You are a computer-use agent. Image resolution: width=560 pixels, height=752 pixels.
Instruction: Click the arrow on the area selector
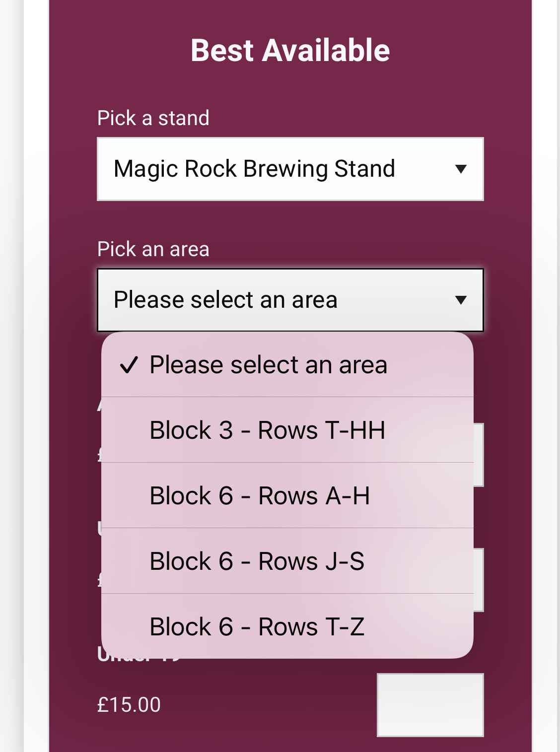pyautogui.click(x=461, y=300)
